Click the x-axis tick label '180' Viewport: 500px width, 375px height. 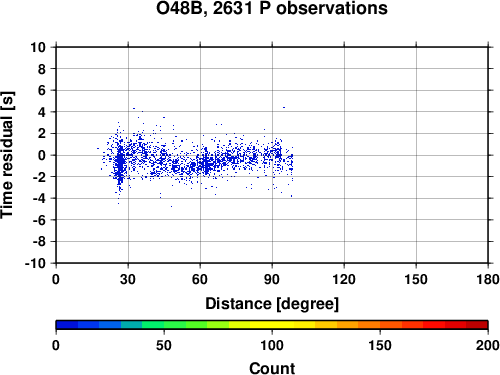(x=488, y=279)
